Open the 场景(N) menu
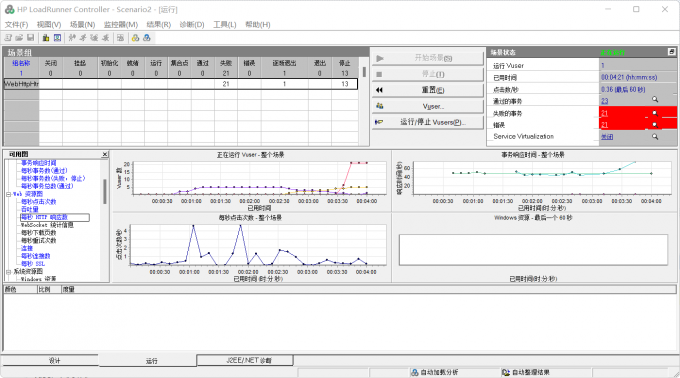Screen dimensions: 680x378 [82, 25]
